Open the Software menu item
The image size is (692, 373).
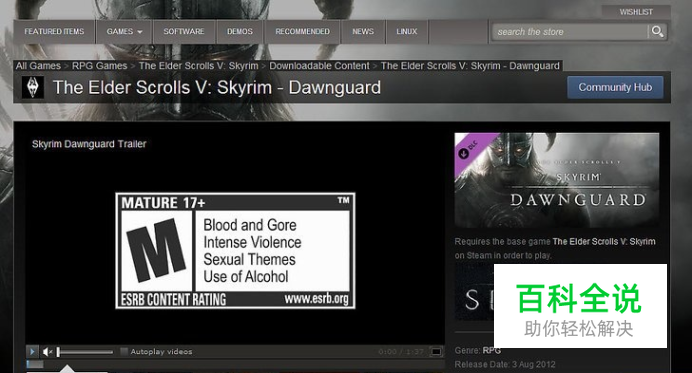click(184, 32)
